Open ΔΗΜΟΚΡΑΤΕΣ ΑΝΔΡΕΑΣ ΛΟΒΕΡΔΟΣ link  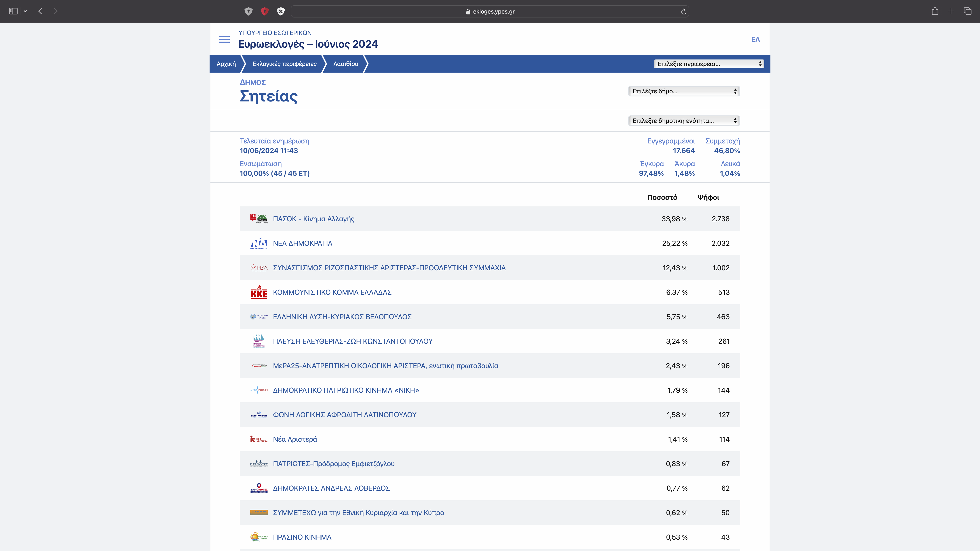point(331,488)
